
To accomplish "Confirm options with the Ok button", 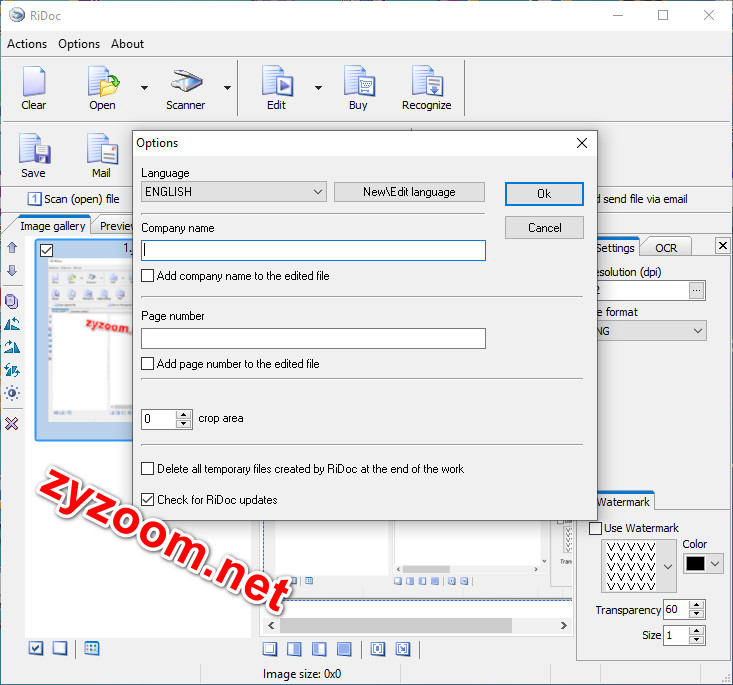I will pos(544,194).
